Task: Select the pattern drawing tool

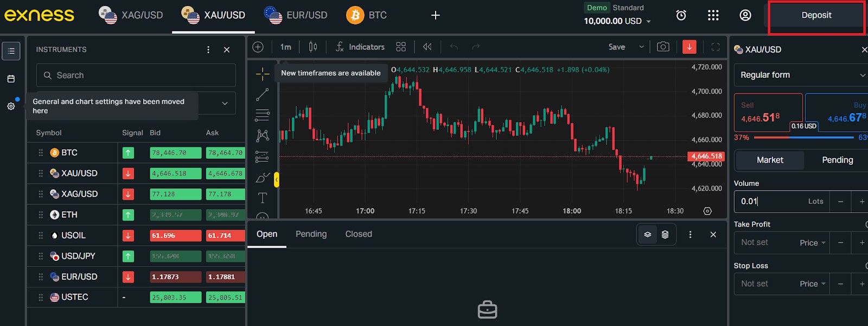Action: pos(263,135)
